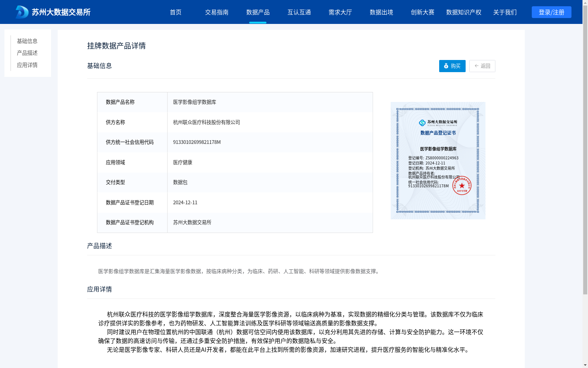Click the 苏州大数据交易所 logo icon
Image resolution: width=588 pixels, height=368 pixels.
pos(22,12)
